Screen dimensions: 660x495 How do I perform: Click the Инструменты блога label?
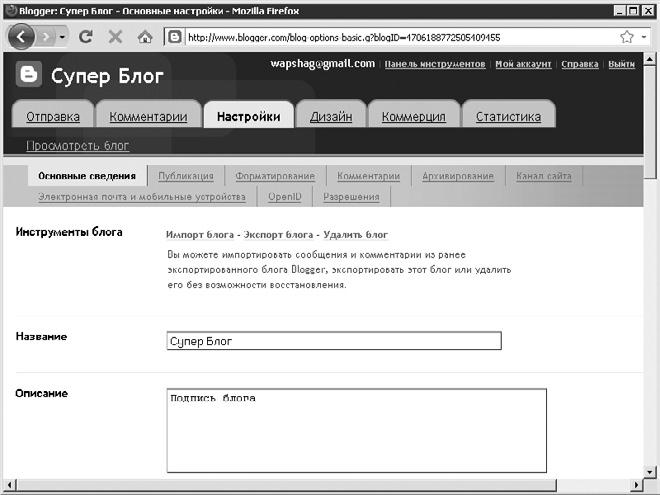pos(69,232)
